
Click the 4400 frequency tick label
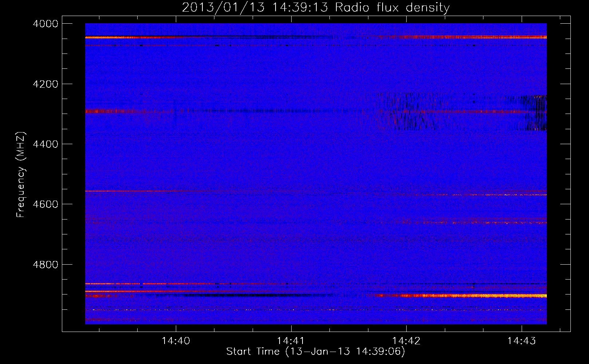click(x=46, y=144)
